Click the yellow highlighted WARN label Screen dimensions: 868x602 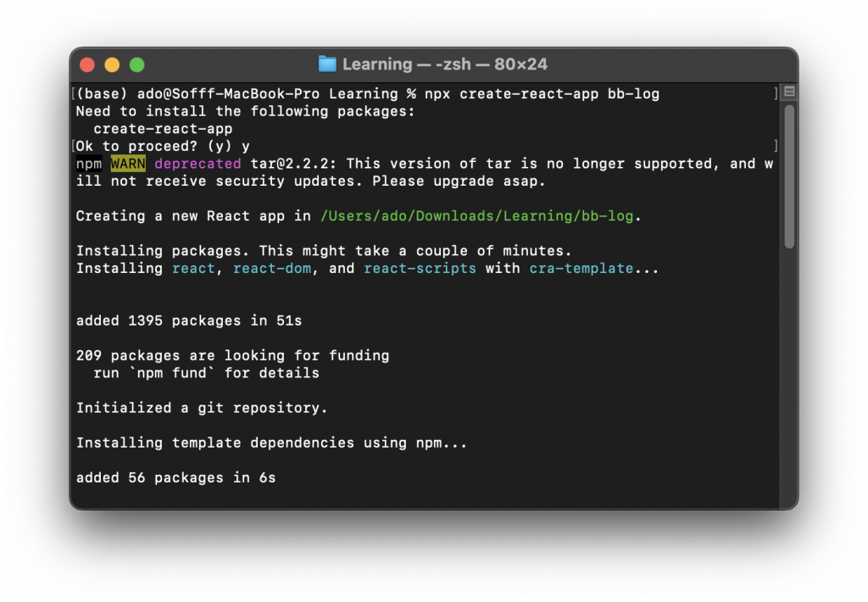point(128,164)
